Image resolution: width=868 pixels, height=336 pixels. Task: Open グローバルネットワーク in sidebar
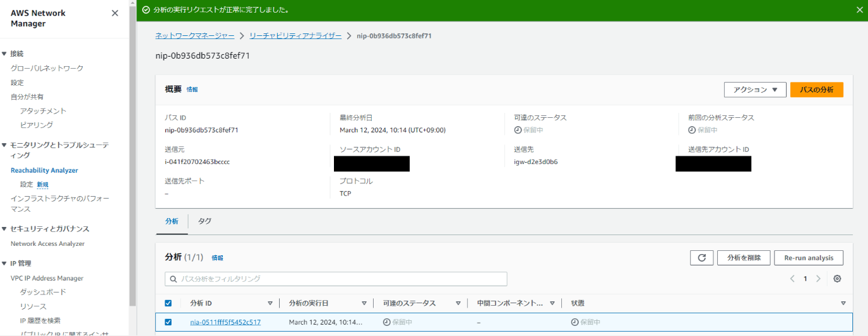tap(47, 68)
